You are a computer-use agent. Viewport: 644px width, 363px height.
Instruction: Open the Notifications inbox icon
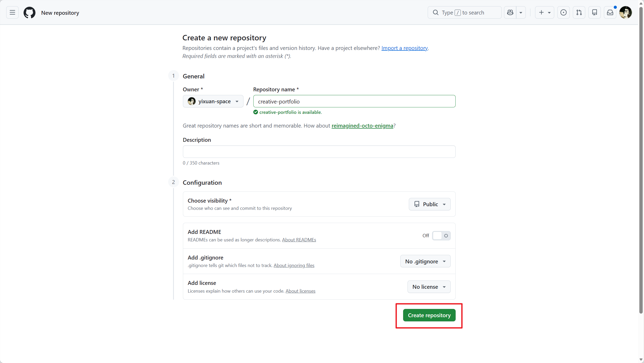pos(610,12)
